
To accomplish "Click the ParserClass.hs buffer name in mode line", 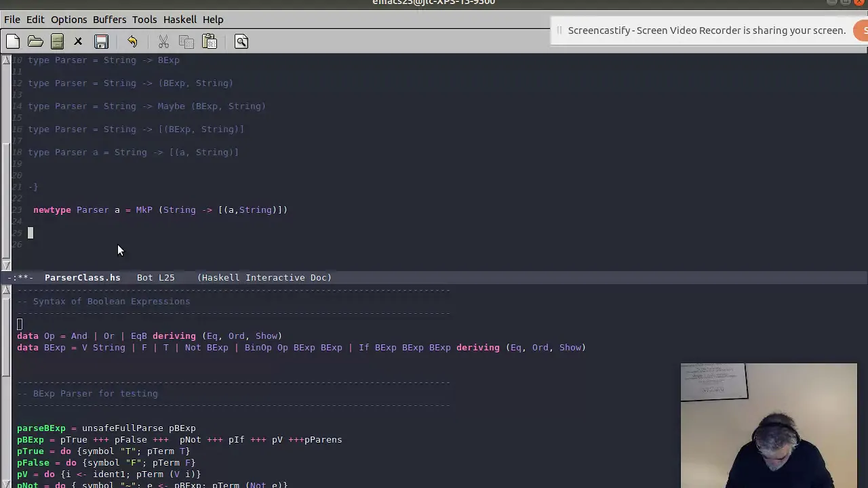I will click(x=82, y=277).
